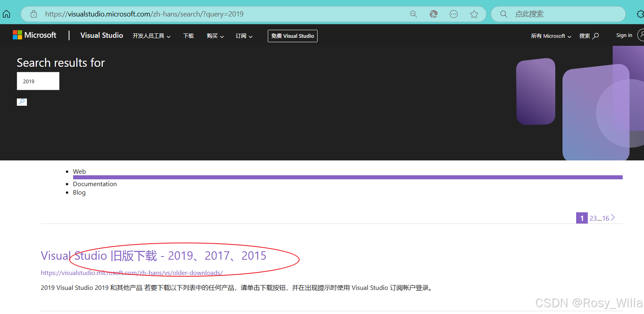The width and height of the screenshot is (644, 314).
Task: Jump to page 16 of results
Action: 605,218
